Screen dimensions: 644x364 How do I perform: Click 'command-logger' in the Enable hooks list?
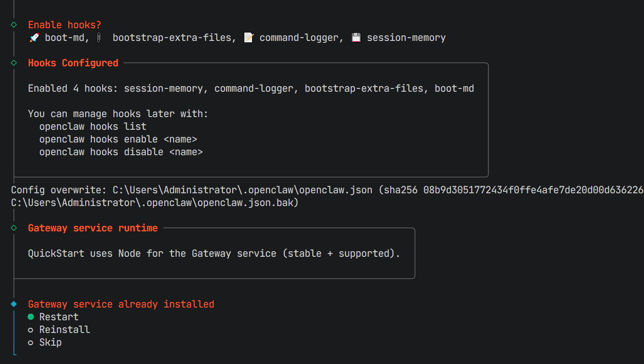click(299, 38)
